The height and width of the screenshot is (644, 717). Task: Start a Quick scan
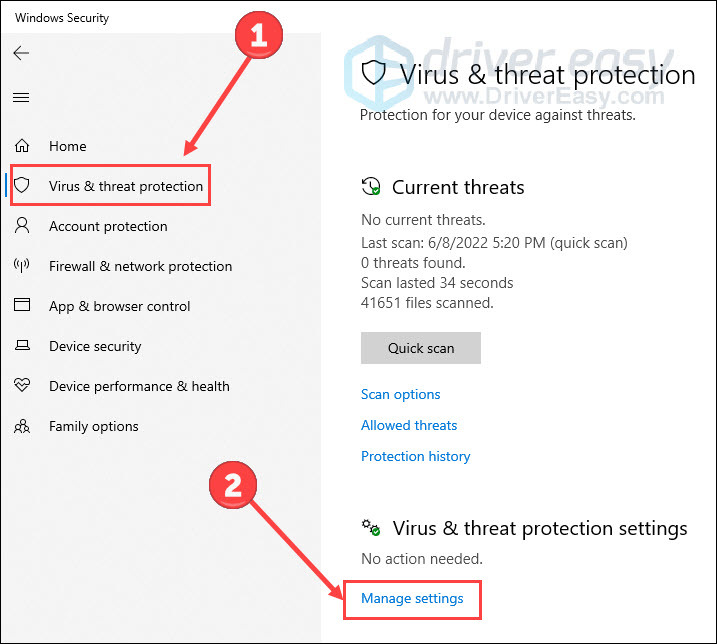pos(421,348)
